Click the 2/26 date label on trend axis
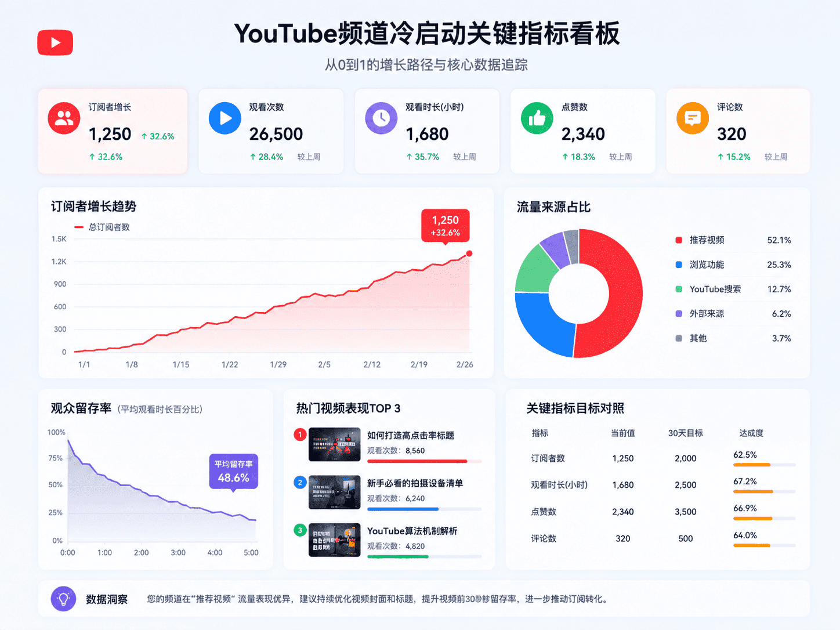The image size is (840, 630). (465, 364)
